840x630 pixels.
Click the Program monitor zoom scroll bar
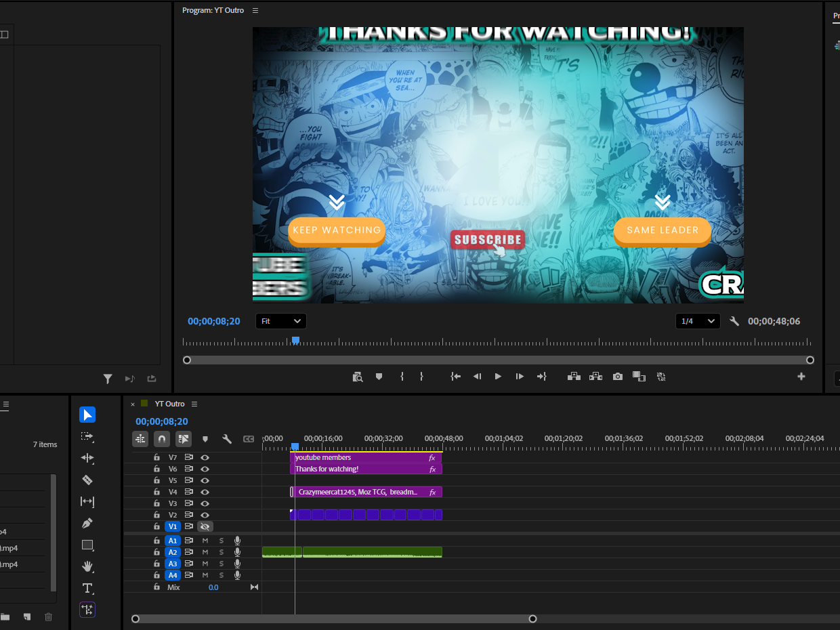pyautogui.click(x=499, y=360)
